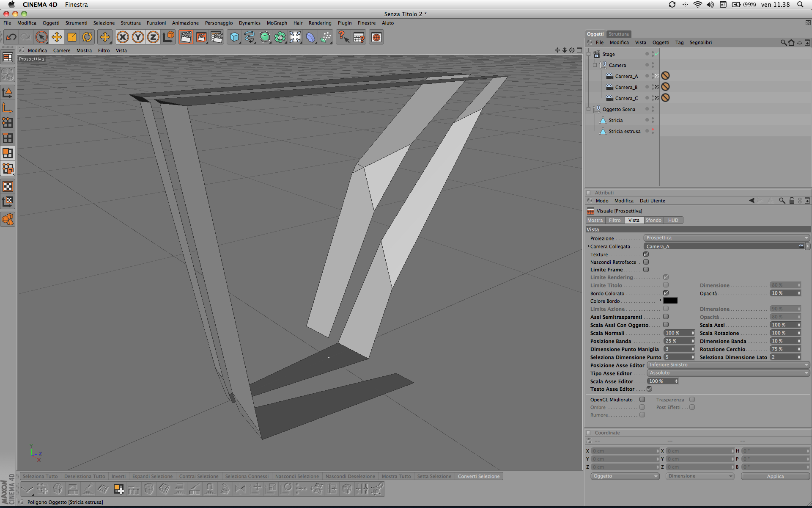This screenshot has height=508, width=812.
Task: Open the Colore Bordo black swatch
Action: pyautogui.click(x=670, y=301)
